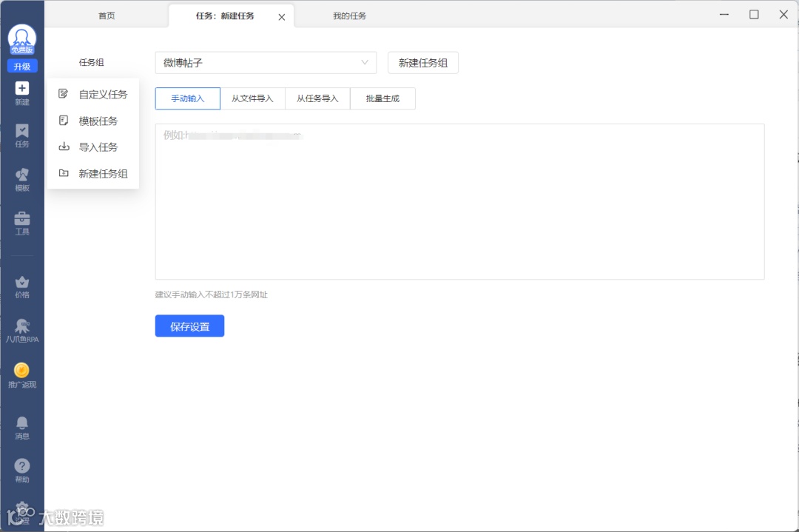Screen dimensions: 799x532
Task: Select the 任务: 新建任务 tab
Action: coord(225,16)
